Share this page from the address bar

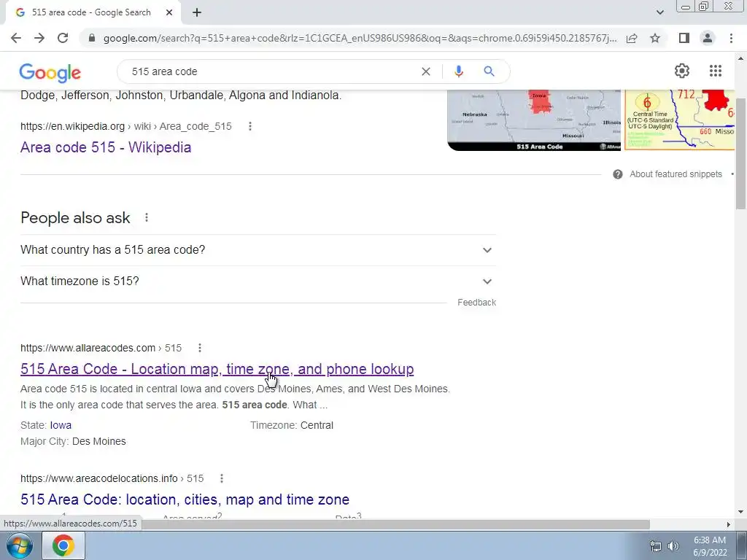point(632,38)
